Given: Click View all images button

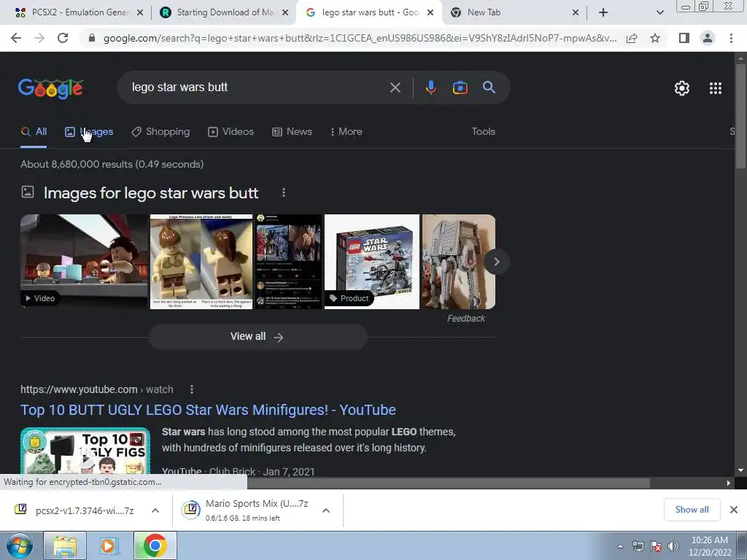Looking at the screenshot, I should (x=258, y=337).
